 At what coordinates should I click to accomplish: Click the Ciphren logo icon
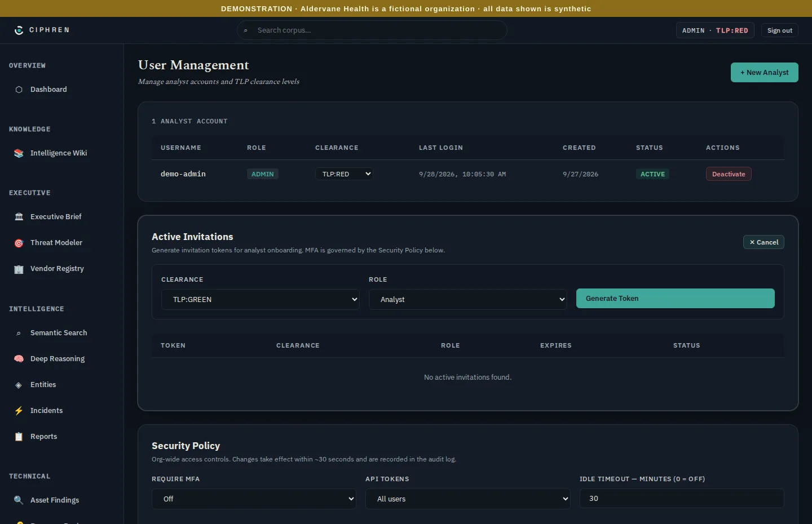pyautogui.click(x=19, y=30)
